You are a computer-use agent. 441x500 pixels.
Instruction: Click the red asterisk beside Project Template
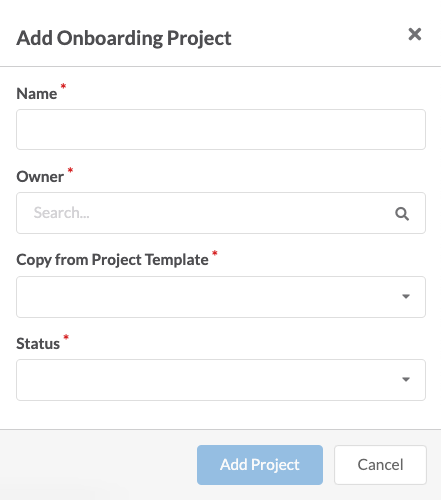coord(215,253)
